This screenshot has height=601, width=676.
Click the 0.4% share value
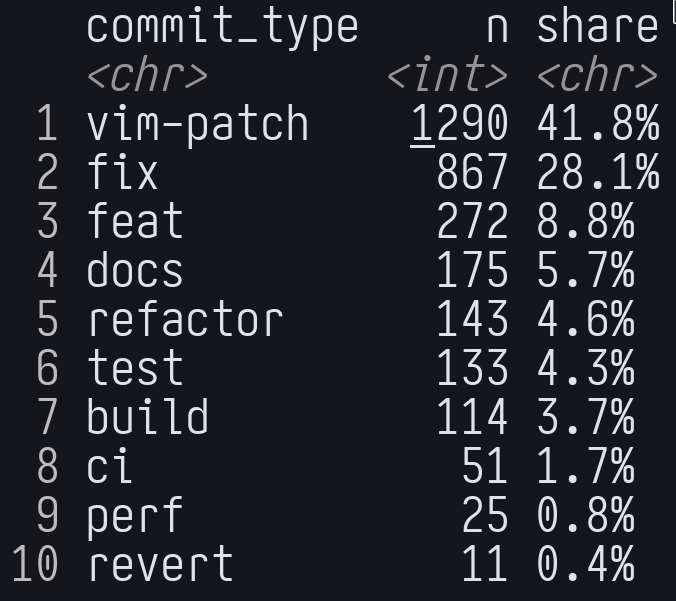click(x=585, y=564)
